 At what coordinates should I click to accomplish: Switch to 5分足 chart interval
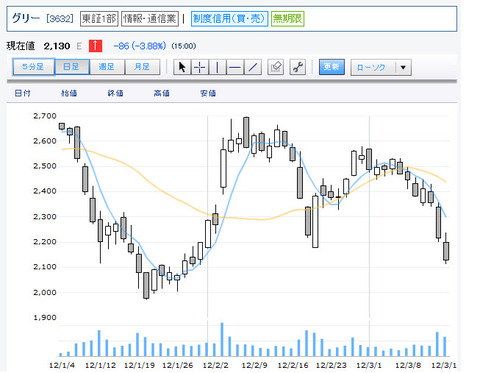tap(33, 67)
